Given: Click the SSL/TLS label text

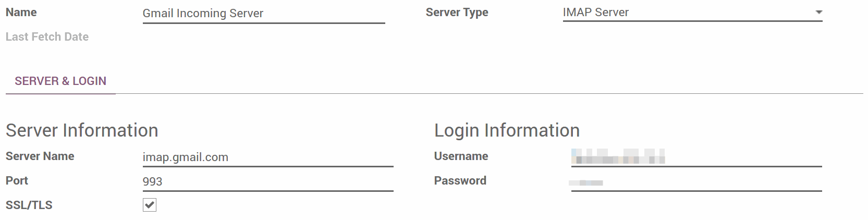Looking at the screenshot, I should 29,205.
